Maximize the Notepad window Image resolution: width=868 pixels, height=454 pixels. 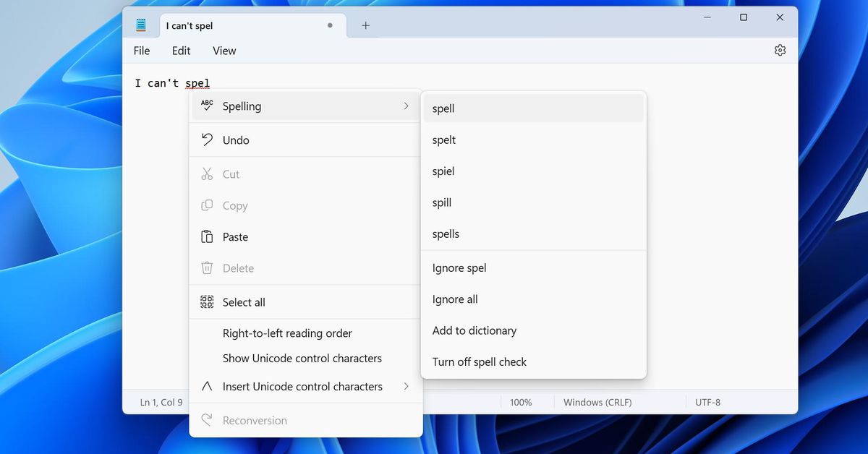click(744, 17)
